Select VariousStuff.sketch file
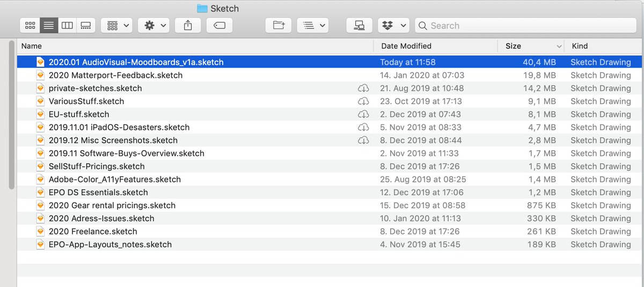The width and height of the screenshot is (644, 287). 331,101
